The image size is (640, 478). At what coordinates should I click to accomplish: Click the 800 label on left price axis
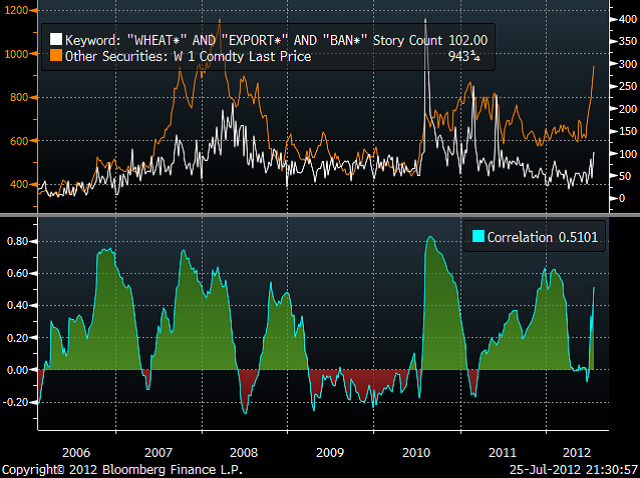(20, 98)
